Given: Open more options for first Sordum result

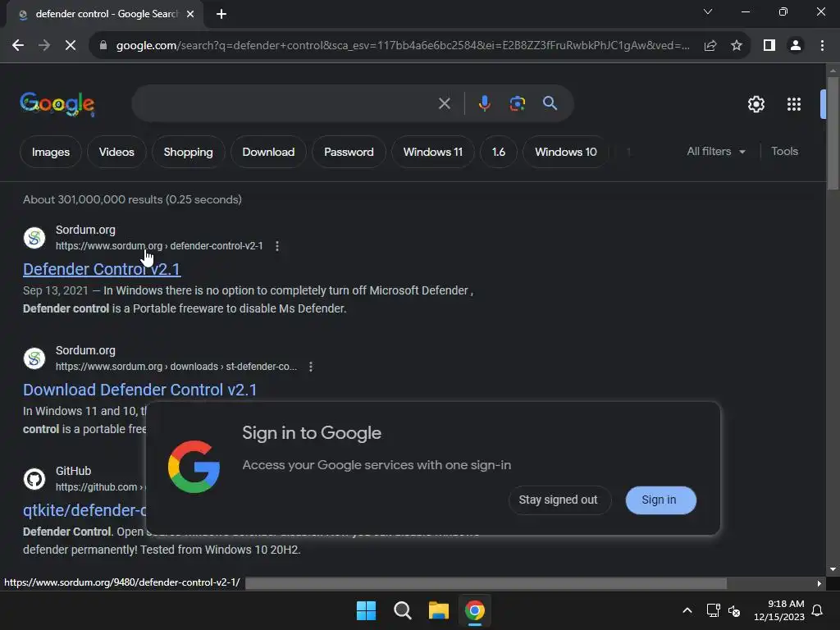Looking at the screenshot, I should [x=277, y=246].
